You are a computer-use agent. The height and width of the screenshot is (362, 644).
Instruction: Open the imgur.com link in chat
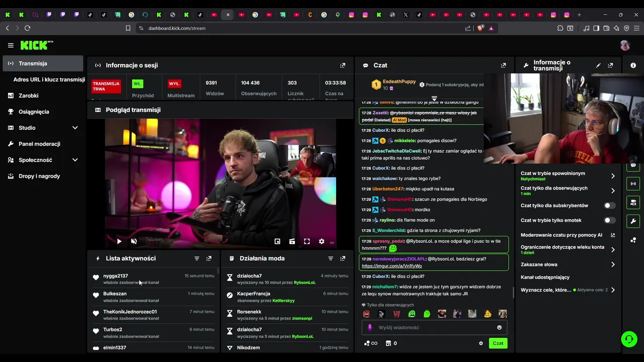(x=391, y=266)
